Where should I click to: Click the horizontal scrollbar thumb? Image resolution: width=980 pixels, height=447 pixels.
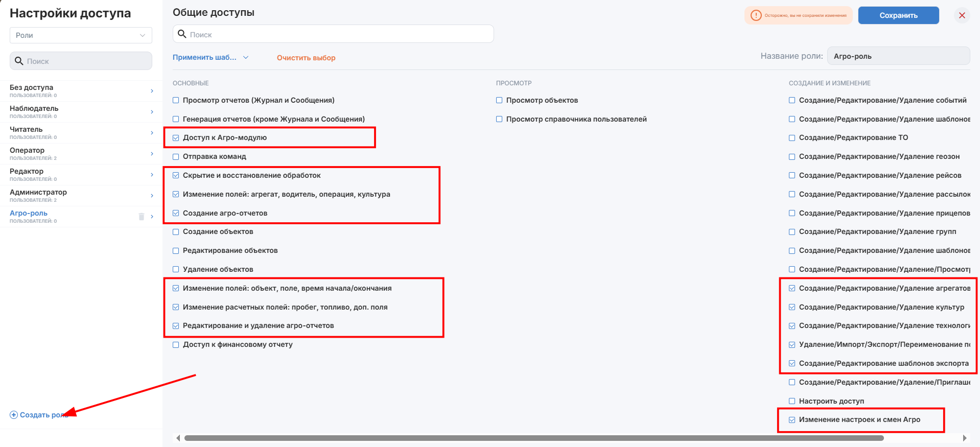pyautogui.click(x=534, y=438)
